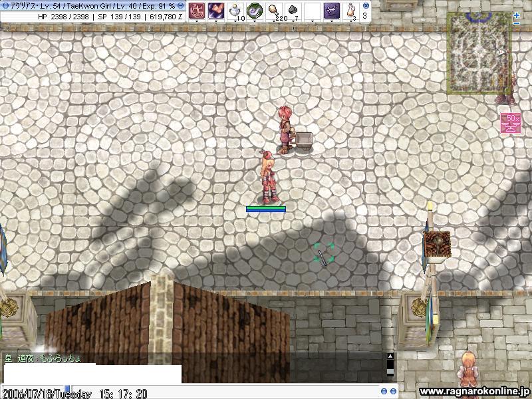Open dropdown arrow under orange potion slot
532x399 pixels.
click(351, 21)
